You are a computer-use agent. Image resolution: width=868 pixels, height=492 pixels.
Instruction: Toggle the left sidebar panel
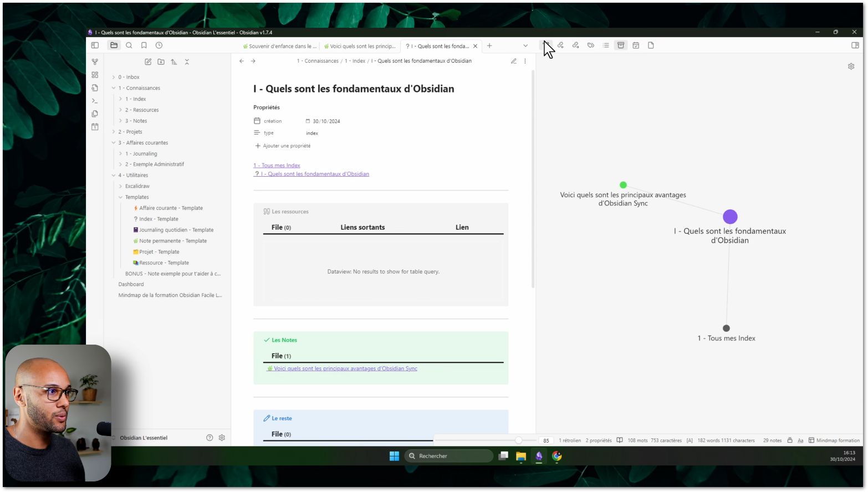coord(95,45)
